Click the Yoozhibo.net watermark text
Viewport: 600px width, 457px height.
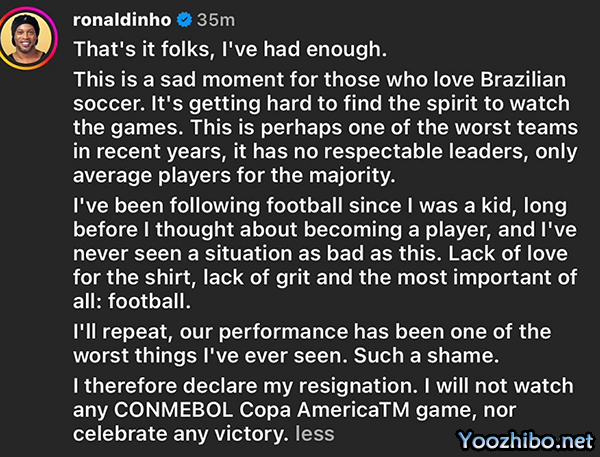[x=525, y=436]
